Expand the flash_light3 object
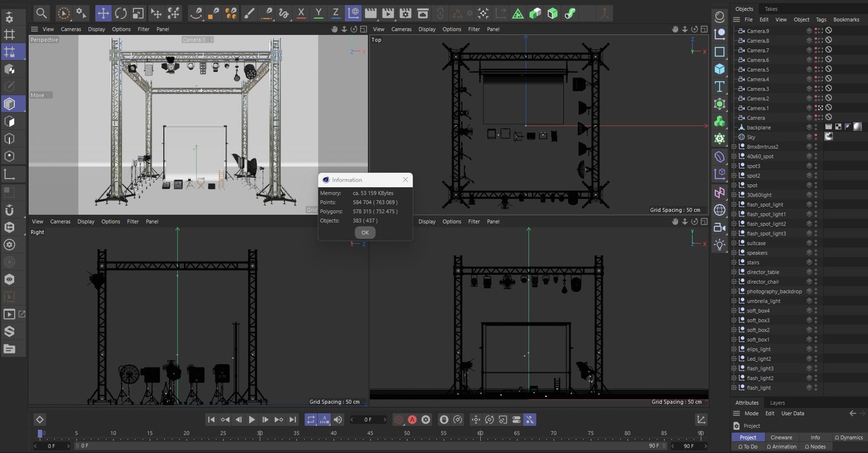 tap(734, 369)
